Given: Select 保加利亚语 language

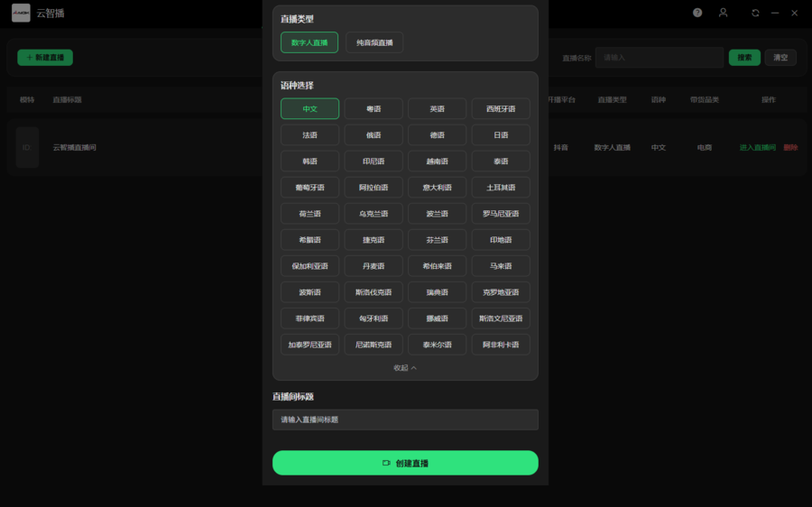Looking at the screenshot, I should point(309,266).
